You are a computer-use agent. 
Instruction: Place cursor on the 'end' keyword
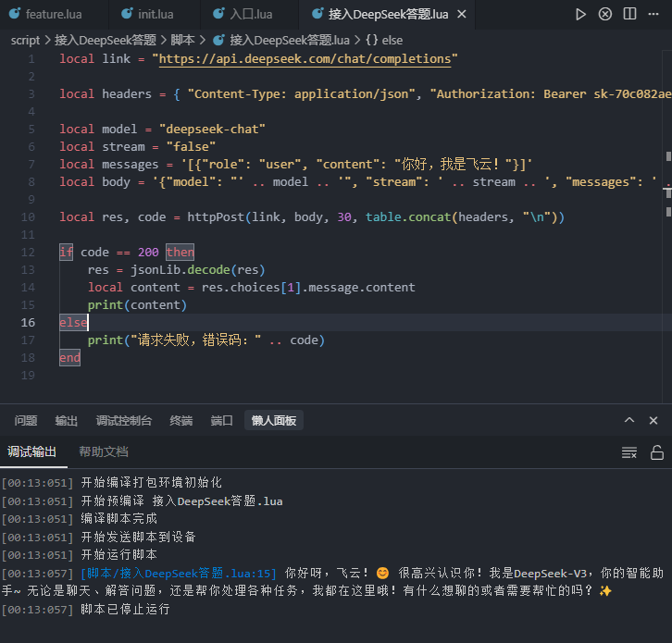[x=69, y=357]
